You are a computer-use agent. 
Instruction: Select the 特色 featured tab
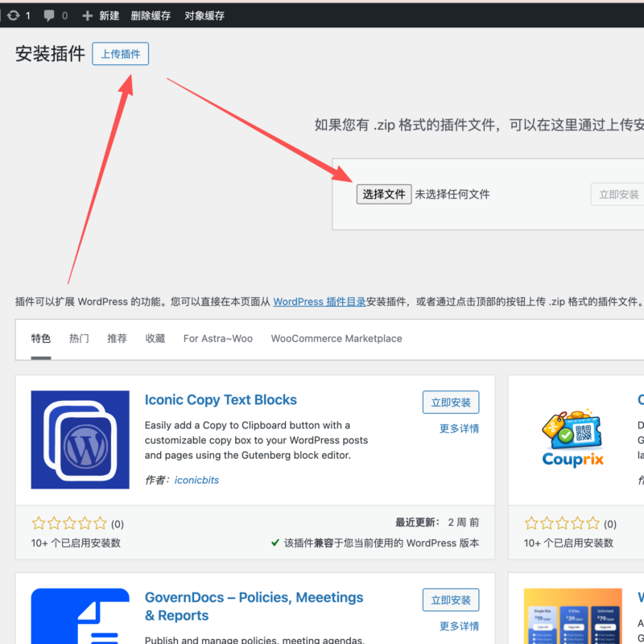click(41, 339)
